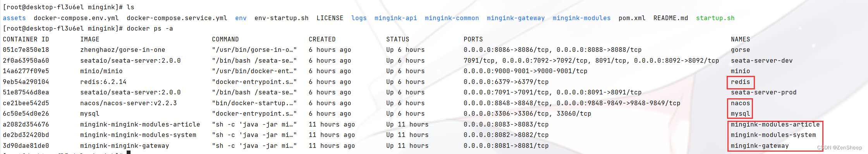Click the highlighted redis container name

[x=740, y=82]
